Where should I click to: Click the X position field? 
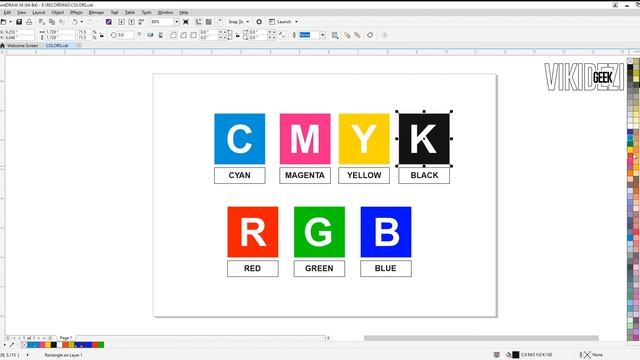19,32
